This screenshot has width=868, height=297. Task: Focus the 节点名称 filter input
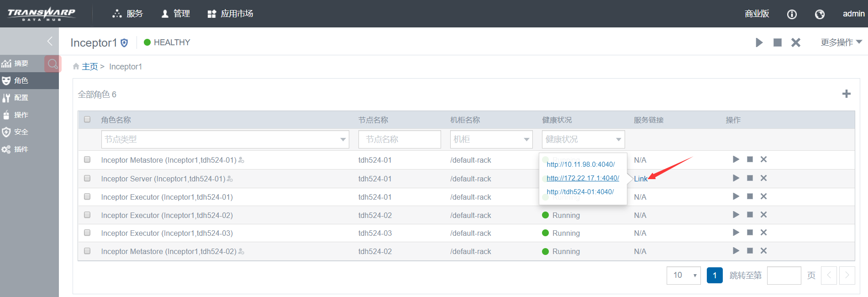[x=400, y=139]
